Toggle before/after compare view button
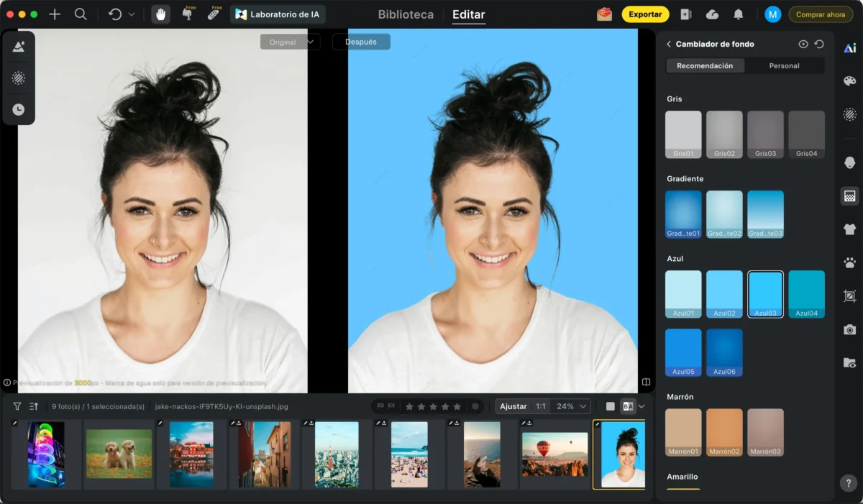The height and width of the screenshot is (504, 863). point(628,406)
